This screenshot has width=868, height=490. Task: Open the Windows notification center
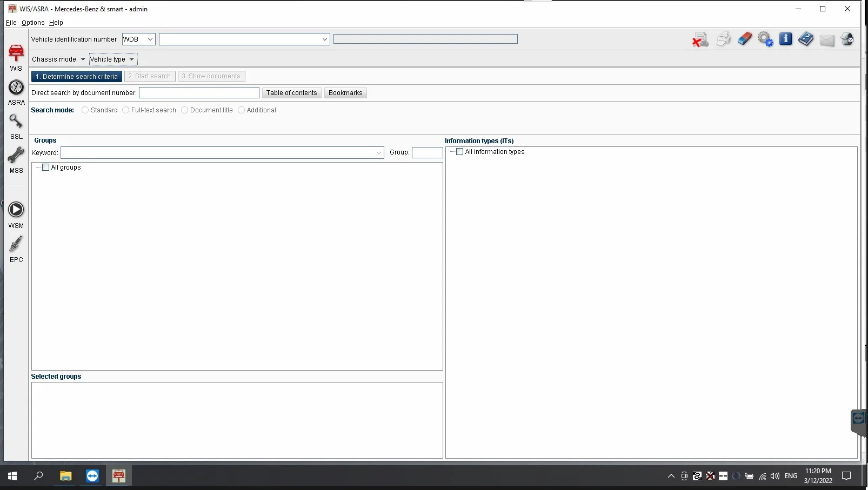point(847,476)
